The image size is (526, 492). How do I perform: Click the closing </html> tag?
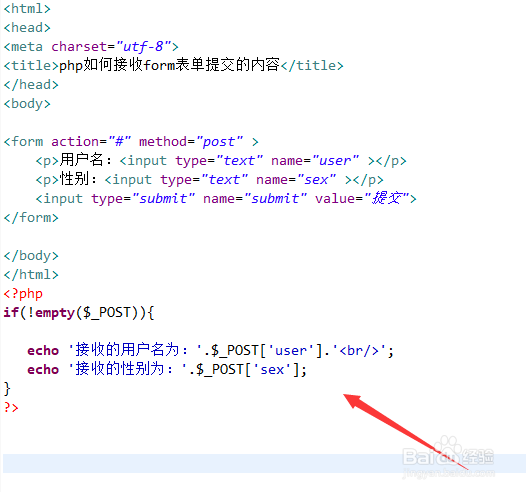pyautogui.click(x=31, y=275)
